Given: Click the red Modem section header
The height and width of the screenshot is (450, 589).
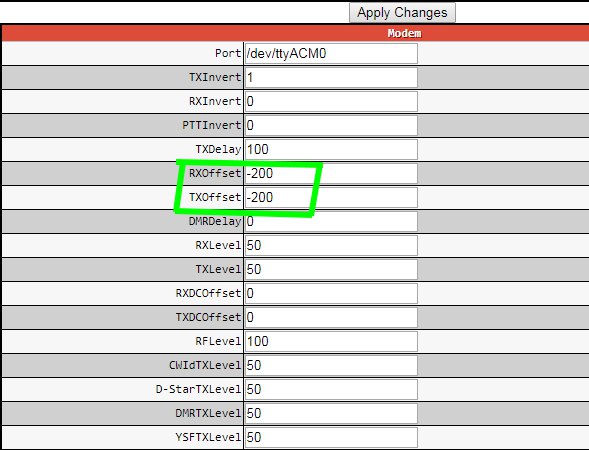Looking at the screenshot, I should (295, 33).
